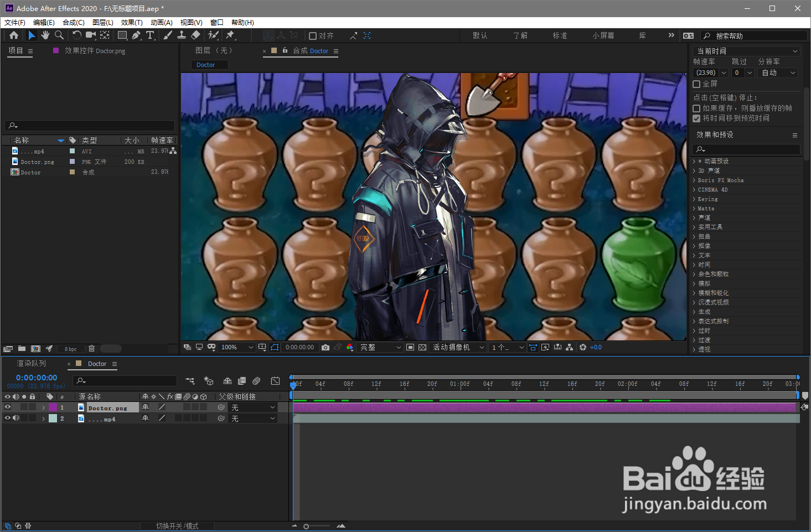811x532 pixels.
Task: Click the reset exposure icon
Action: [x=583, y=348]
